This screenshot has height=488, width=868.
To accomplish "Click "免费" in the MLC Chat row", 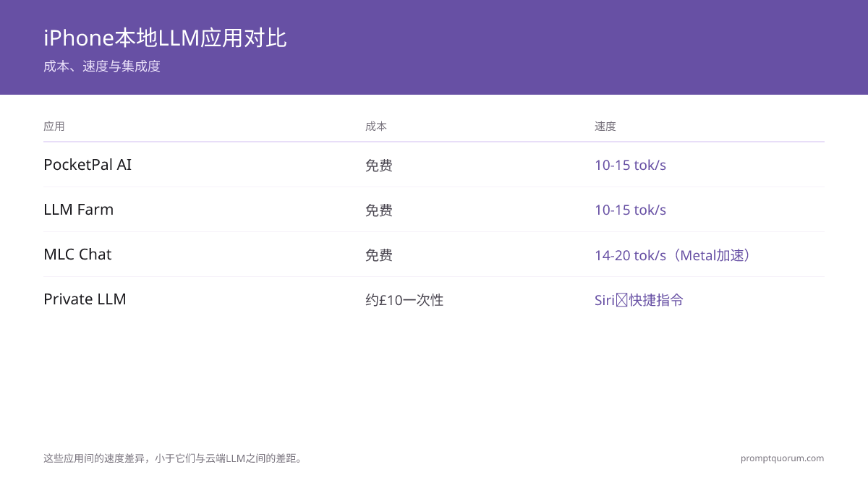I will click(x=379, y=255).
